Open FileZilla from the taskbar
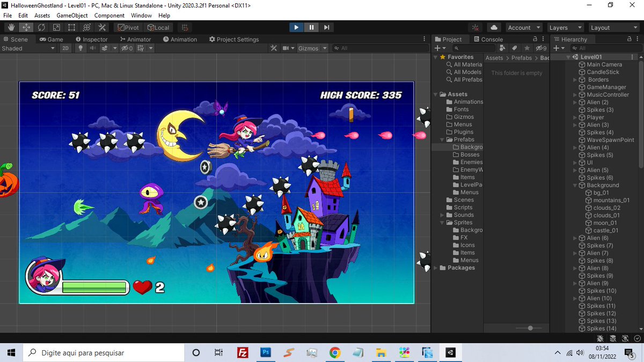This screenshot has width=644, height=362. (243, 352)
